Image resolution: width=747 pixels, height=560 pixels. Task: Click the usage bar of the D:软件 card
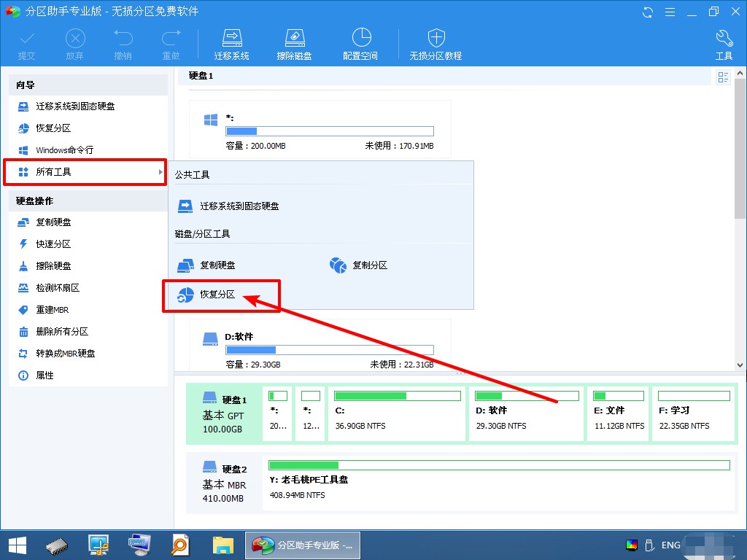[x=330, y=350]
